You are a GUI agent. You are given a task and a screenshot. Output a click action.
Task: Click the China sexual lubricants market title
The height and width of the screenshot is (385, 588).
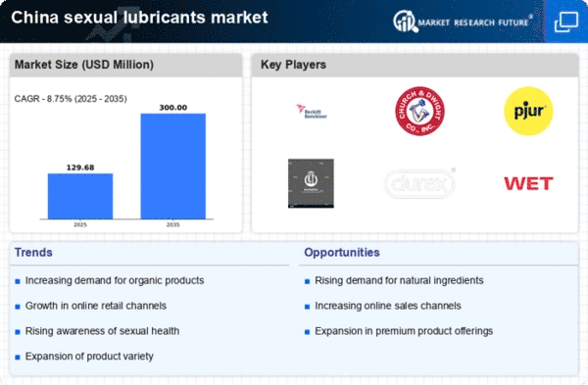139,18
